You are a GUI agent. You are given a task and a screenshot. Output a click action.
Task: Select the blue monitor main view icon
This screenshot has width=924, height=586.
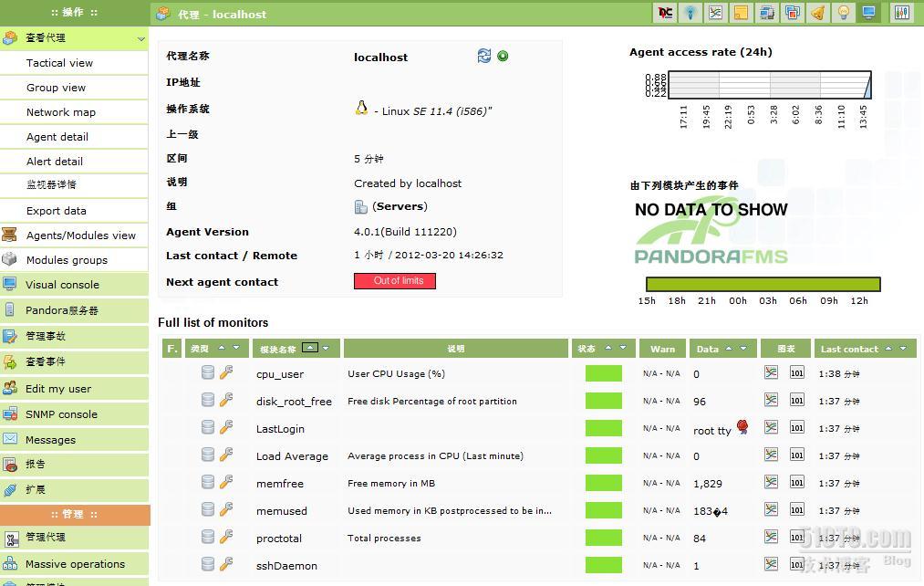(868, 13)
